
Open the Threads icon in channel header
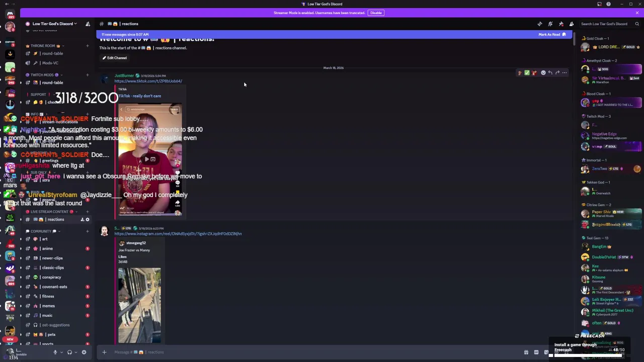click(x=540, y=24)
